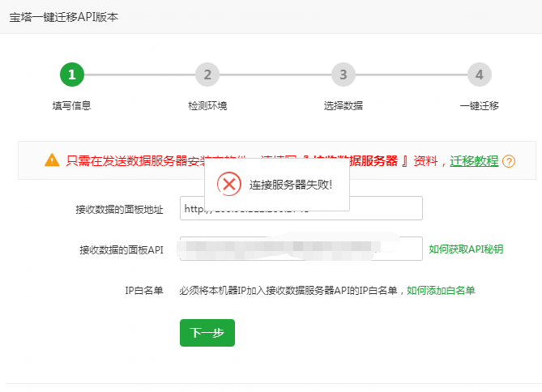Screen dimensions: 542x392
Task: Click the red error X icon in popup
Action: tap(228, 184)
